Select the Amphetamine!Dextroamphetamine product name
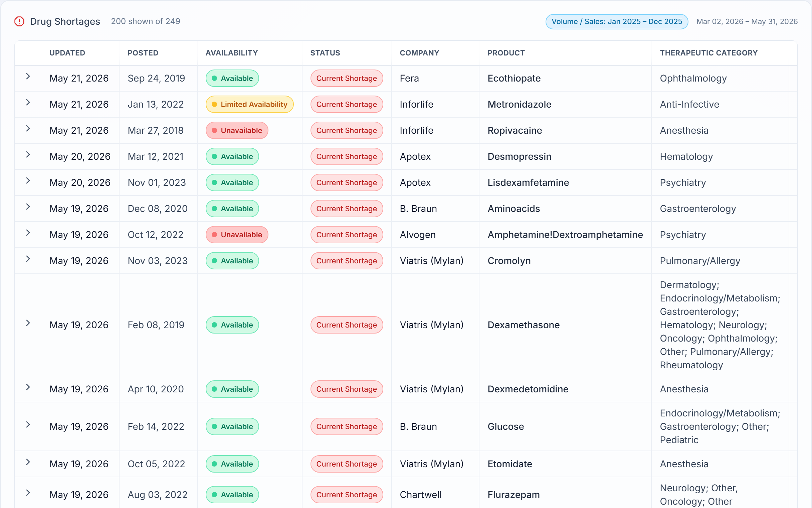Screen dimensions: 812x508 pos(565,235)
